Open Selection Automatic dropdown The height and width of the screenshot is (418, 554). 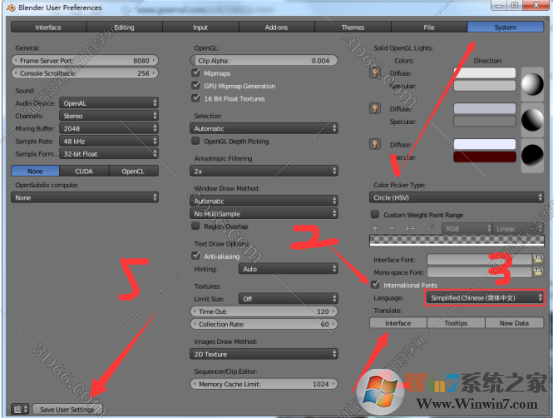pyautogui.click(x=264, y=128)
